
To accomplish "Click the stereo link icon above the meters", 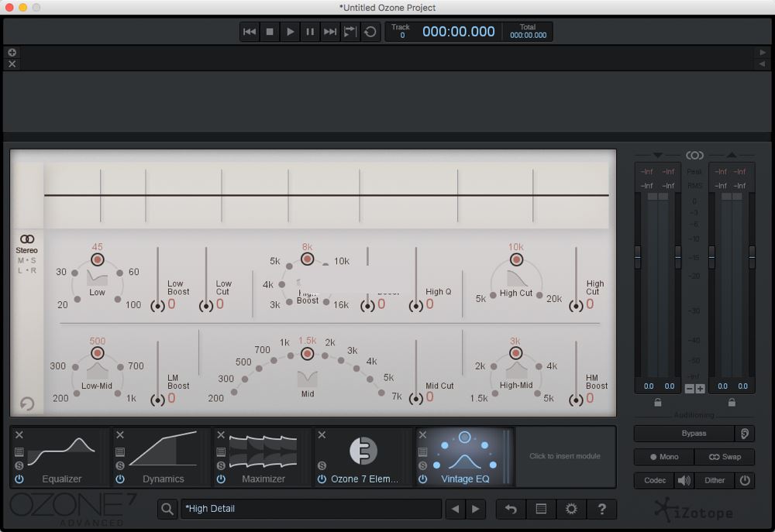I will tap(694, 154).
